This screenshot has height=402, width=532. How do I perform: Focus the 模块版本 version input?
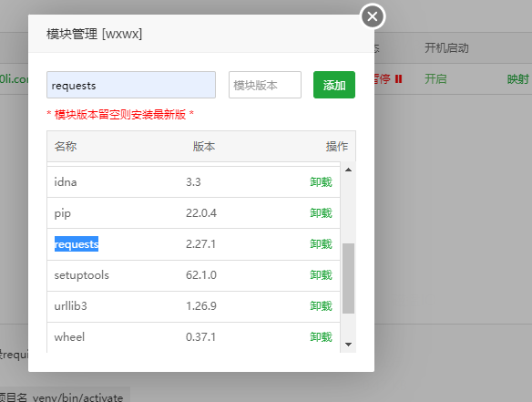(265, 85)
